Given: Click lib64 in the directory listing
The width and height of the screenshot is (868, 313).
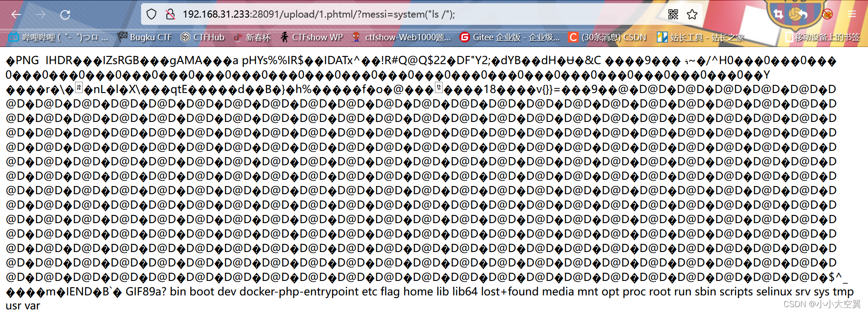Looking at the screenshot, I should [465, 292].
